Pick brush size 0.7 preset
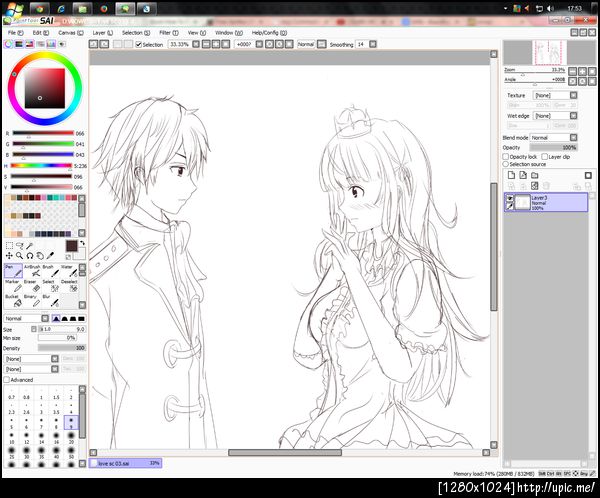The image size is (600, 498). click(11, 394)
